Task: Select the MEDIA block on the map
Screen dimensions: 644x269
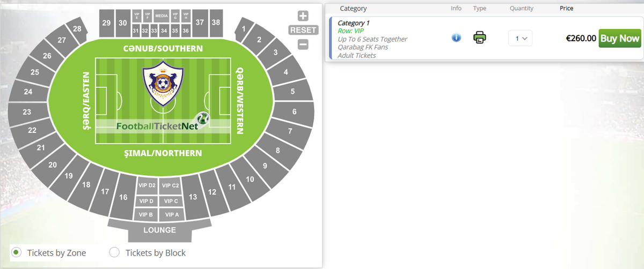Action: pyautogui.click(x=162, y=16)
